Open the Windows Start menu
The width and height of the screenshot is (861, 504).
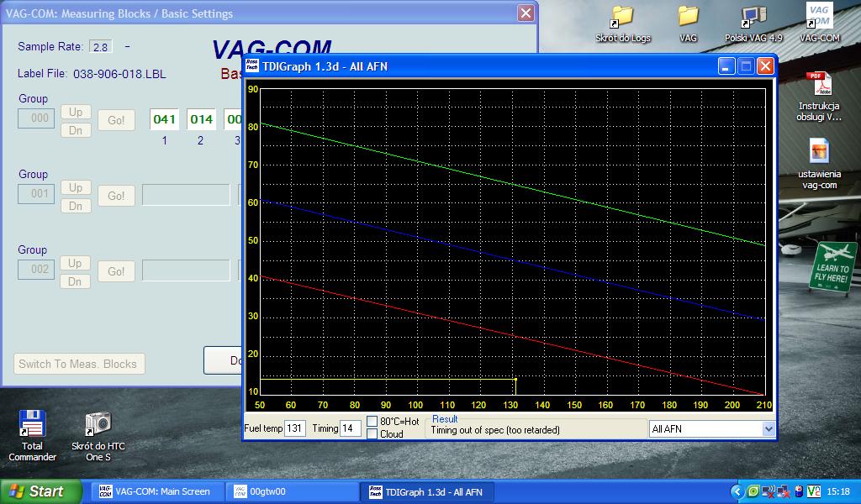[x=40, y=491]
